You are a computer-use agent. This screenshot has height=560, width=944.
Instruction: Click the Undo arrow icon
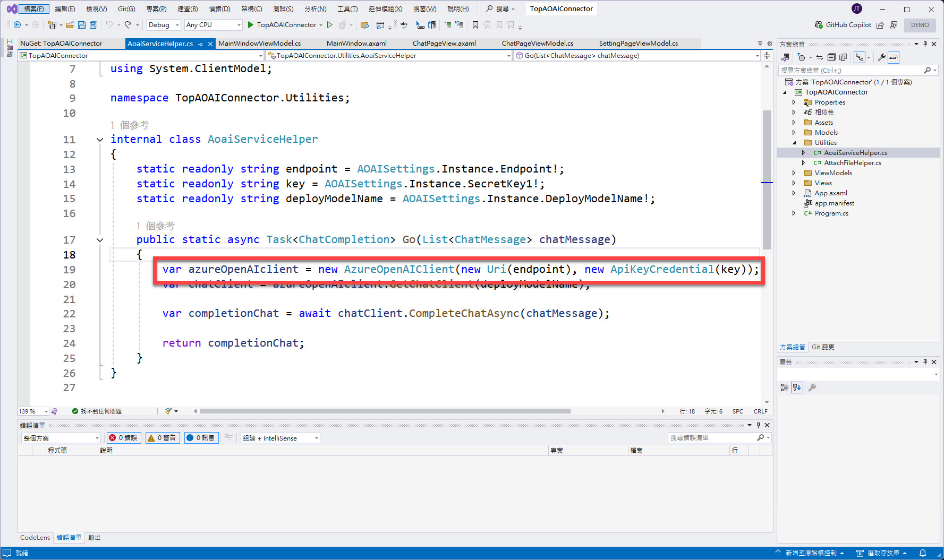(109, 25)
